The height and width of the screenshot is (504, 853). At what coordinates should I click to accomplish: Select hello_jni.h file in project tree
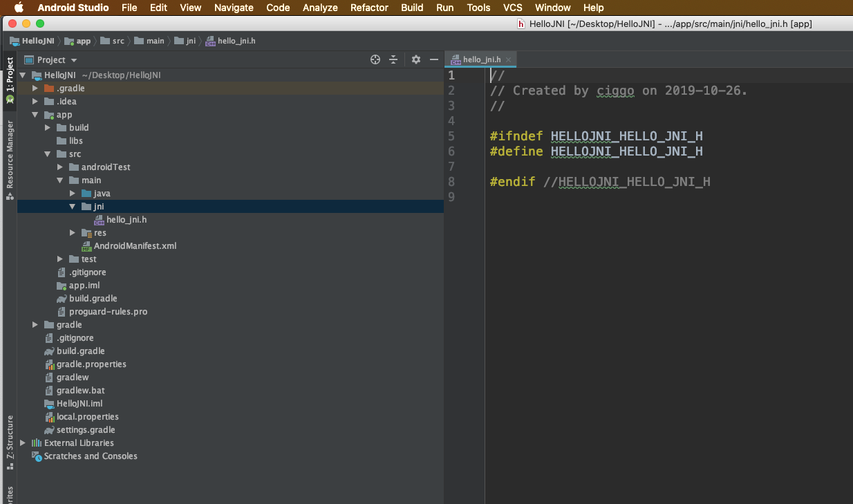pyautogui.click(x=121, y=220)
